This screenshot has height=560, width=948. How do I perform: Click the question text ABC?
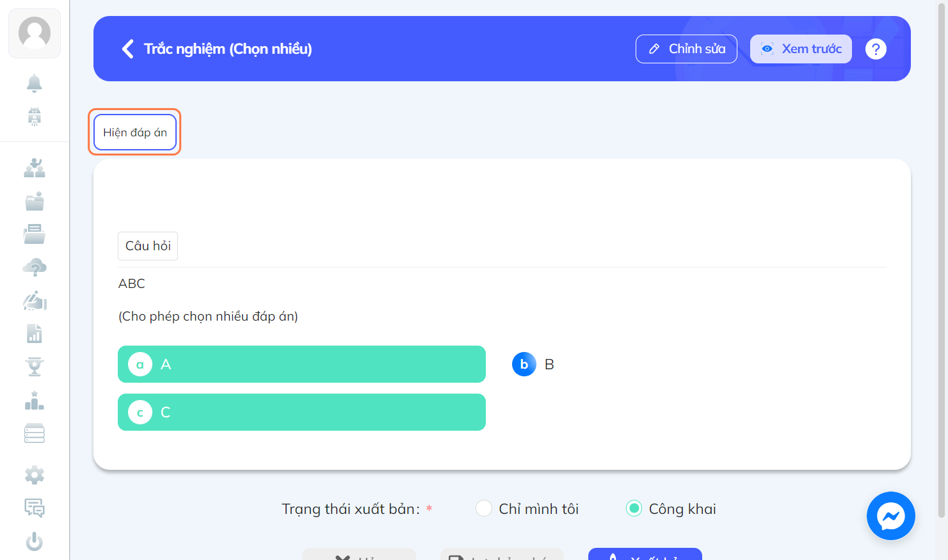(132, 284)
